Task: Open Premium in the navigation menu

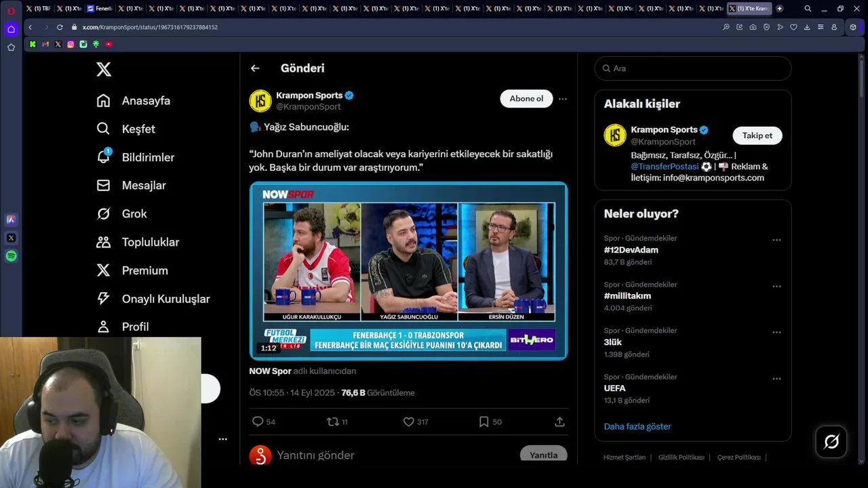Action: click(132, 270)
